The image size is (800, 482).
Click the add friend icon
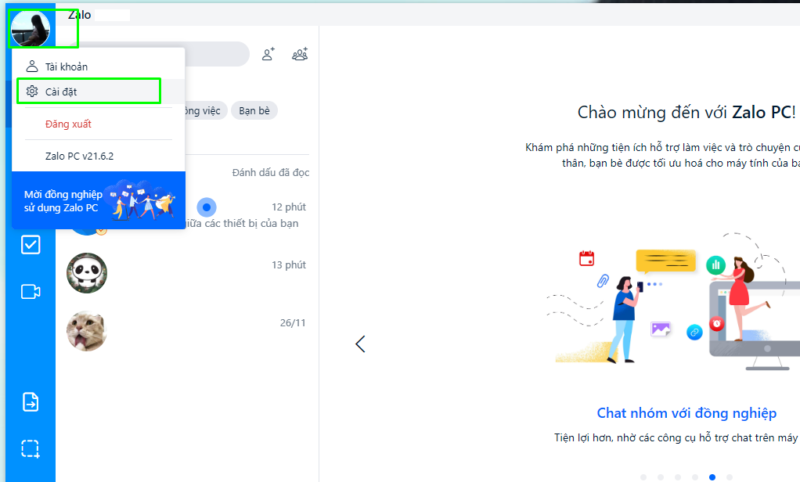[268, 54]
